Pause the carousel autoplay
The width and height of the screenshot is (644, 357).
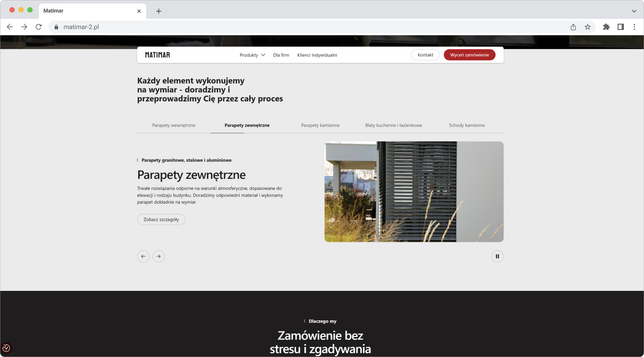497,256
